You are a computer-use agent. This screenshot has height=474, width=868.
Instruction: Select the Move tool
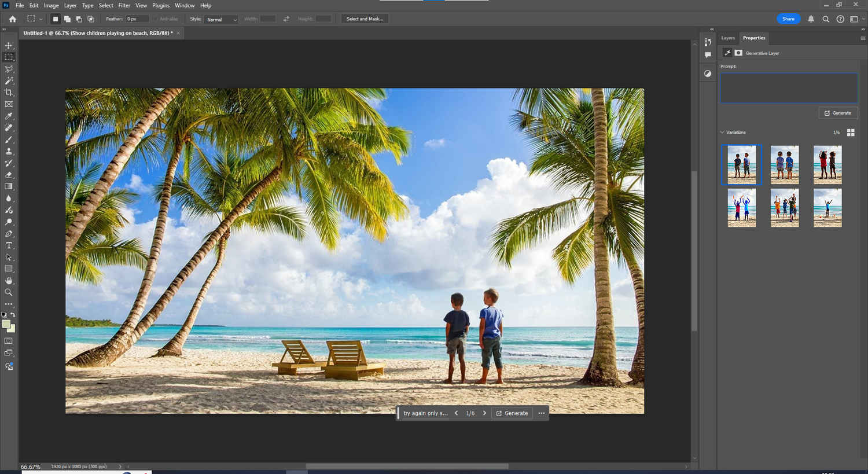[9, 45]
